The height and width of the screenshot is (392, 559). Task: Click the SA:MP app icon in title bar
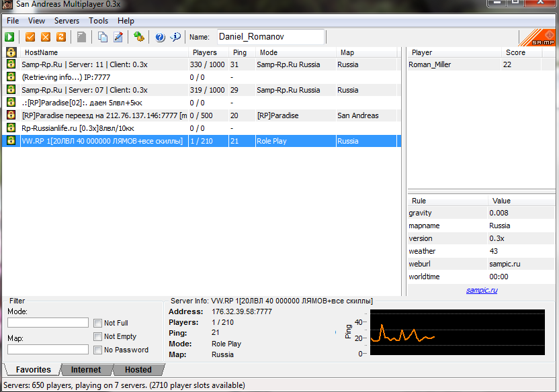point(7,4)
